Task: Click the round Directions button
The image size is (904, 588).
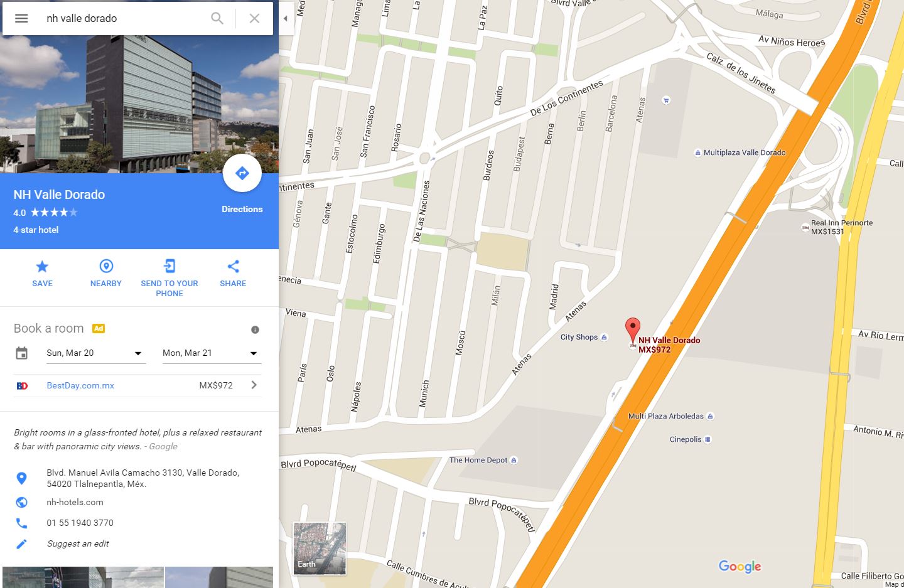Action: point(242,173)
